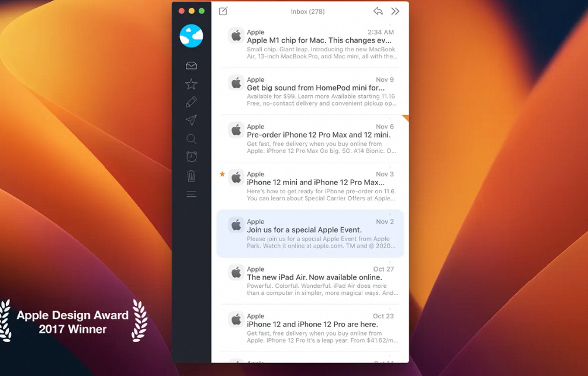Viewport: 588px width, 376px height.
Task: Select Join us for a special Apple Event
Action: coord(310,234)
